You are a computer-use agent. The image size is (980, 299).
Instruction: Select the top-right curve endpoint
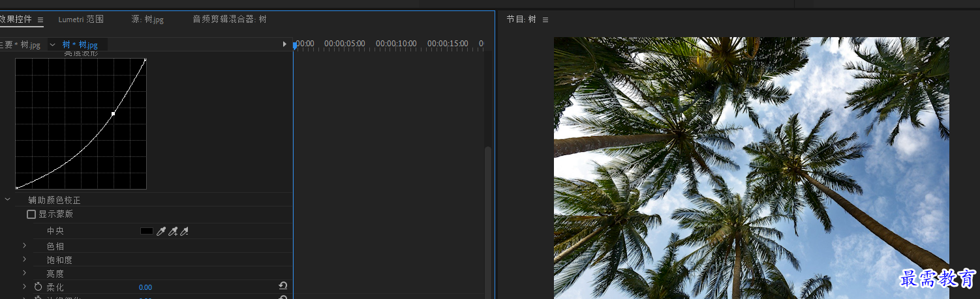[x=145, y=60]
